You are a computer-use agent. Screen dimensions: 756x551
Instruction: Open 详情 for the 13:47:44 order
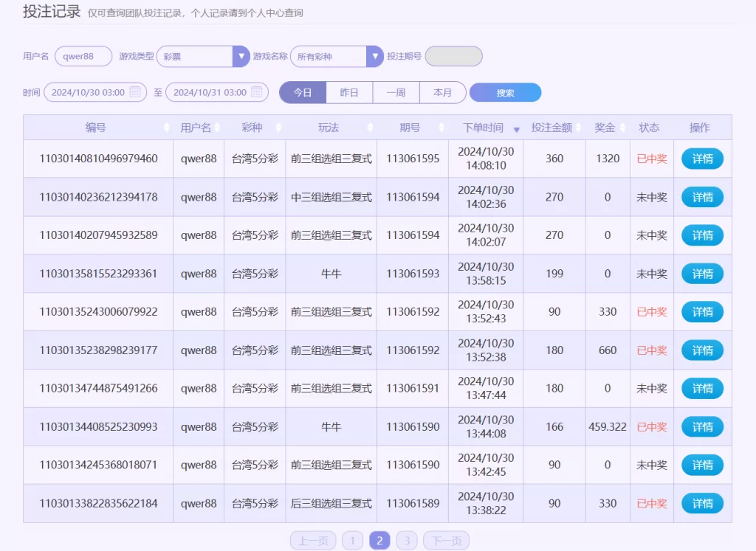point(703,388)
